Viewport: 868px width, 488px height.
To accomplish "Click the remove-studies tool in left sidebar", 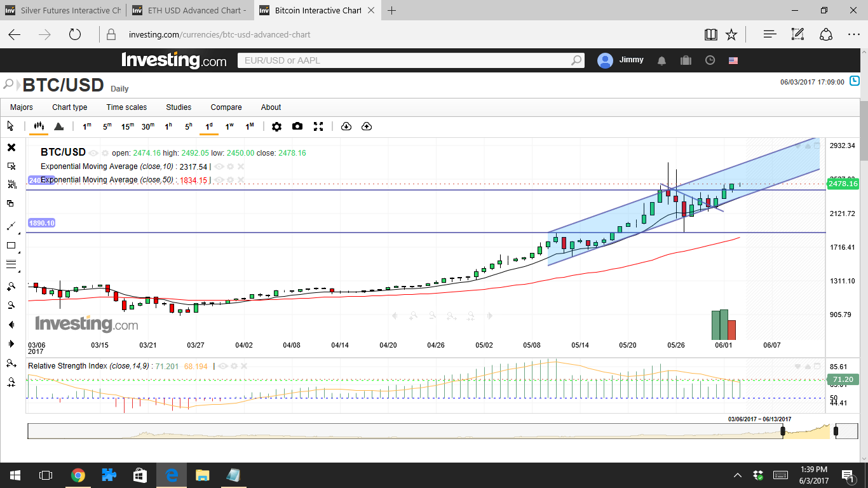I will click(11, 184).
